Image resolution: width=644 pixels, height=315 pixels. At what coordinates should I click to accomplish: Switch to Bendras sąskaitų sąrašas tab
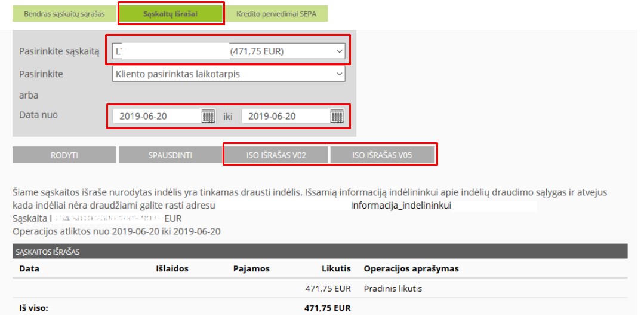(x=64, y=13)
